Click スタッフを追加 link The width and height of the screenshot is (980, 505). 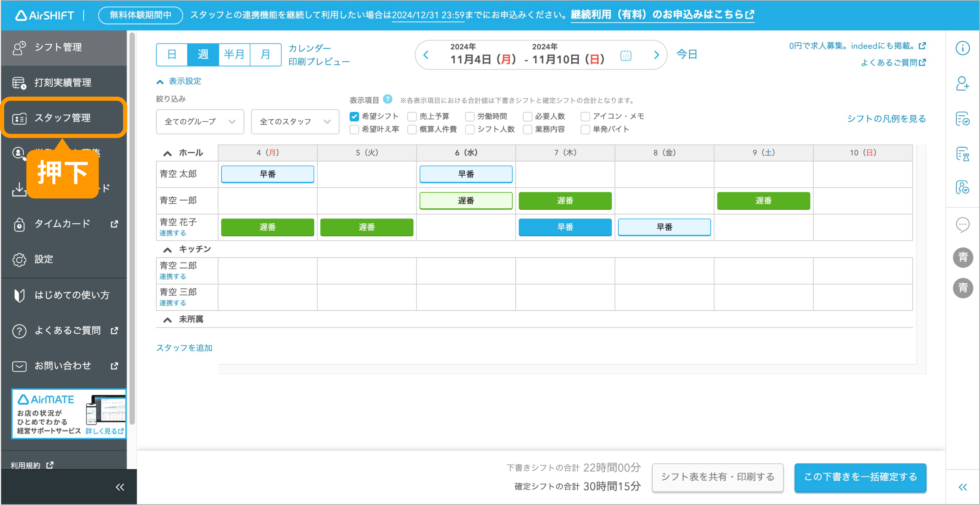click(184, 348)
